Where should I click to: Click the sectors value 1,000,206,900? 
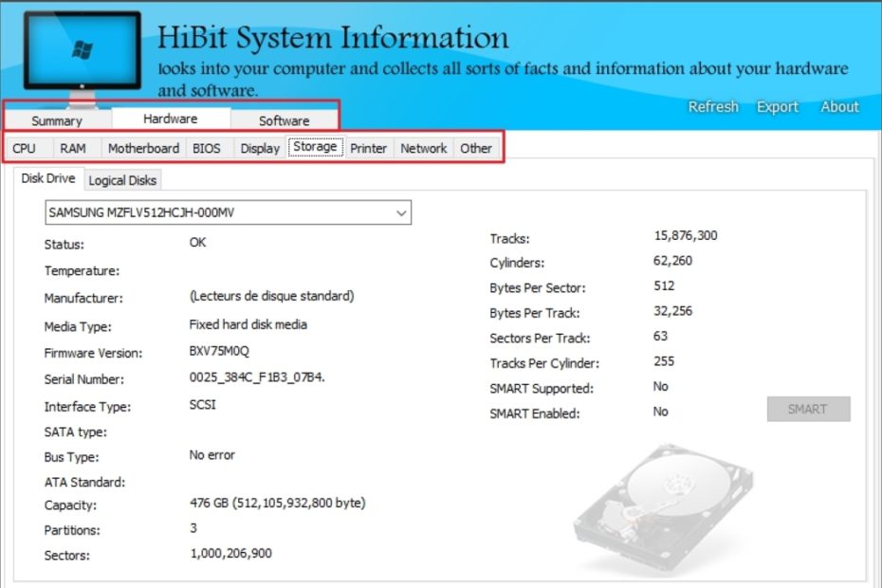(231, 554)
